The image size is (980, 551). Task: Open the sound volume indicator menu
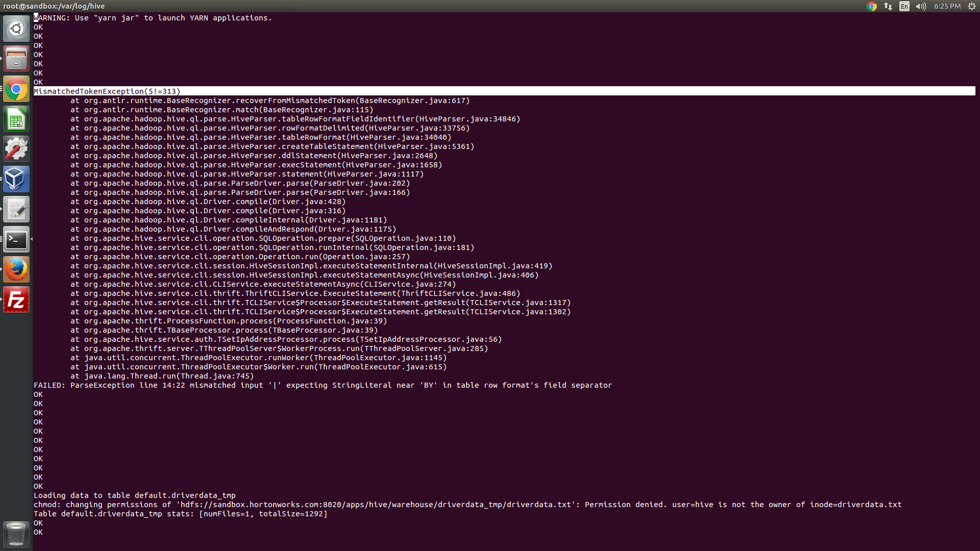[921, 6]
